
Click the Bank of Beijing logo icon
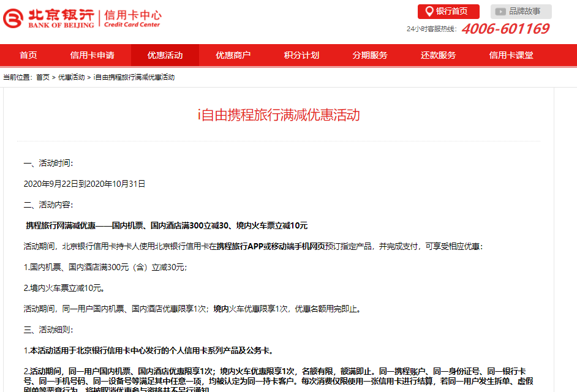pos(13,18)
